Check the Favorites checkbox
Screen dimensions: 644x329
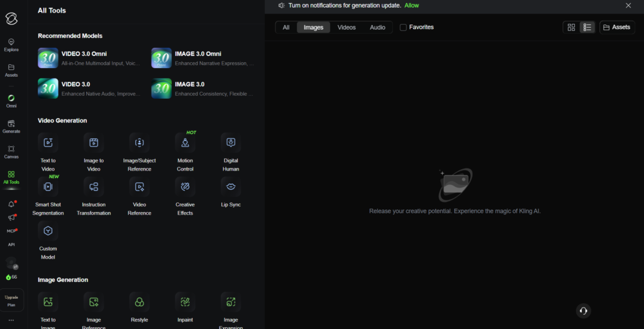[403, 28]
